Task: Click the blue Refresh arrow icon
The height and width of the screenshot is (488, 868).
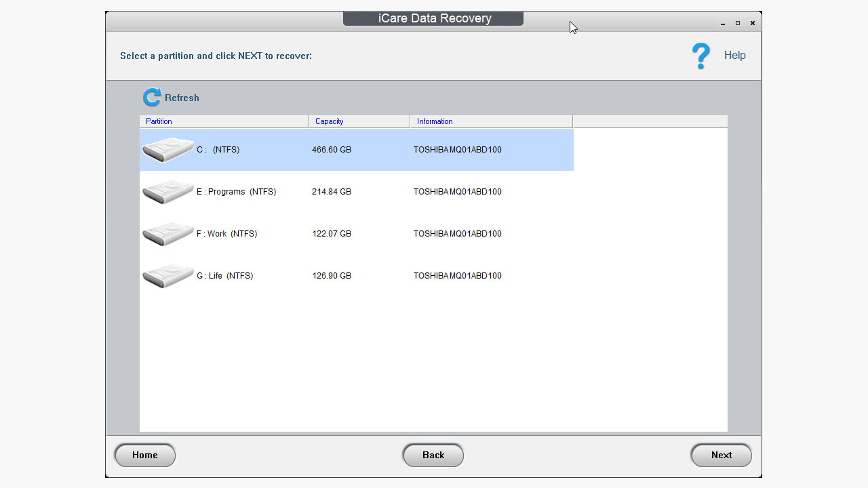Action: click(x=152, y=98)
